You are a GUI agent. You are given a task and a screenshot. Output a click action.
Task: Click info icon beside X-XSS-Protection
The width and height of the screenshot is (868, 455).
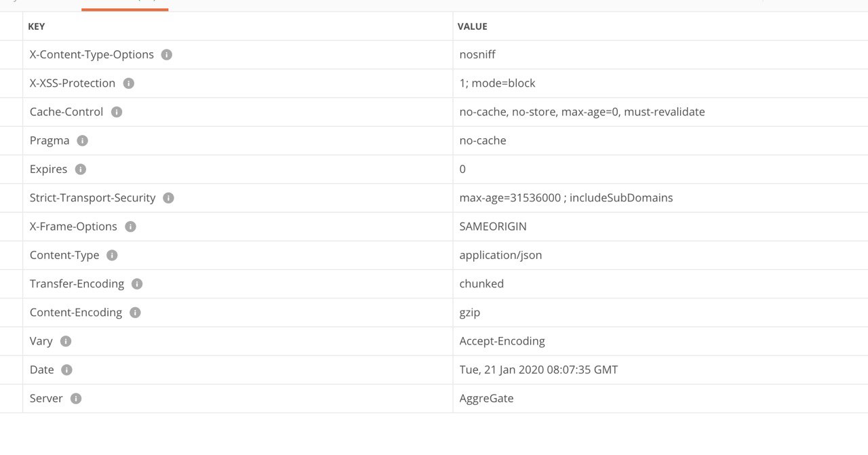coord(129,83)
